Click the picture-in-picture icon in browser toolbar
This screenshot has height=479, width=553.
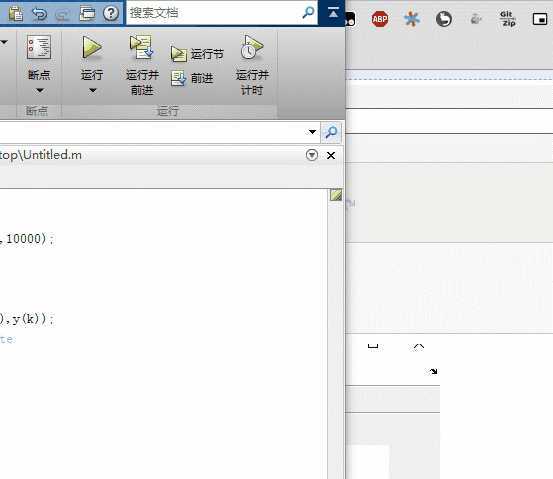[x=540, y=19]
